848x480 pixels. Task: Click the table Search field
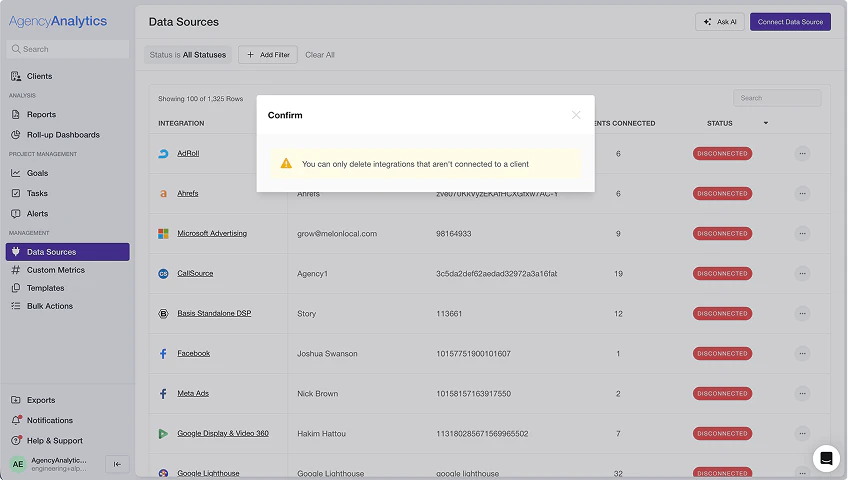777,98
